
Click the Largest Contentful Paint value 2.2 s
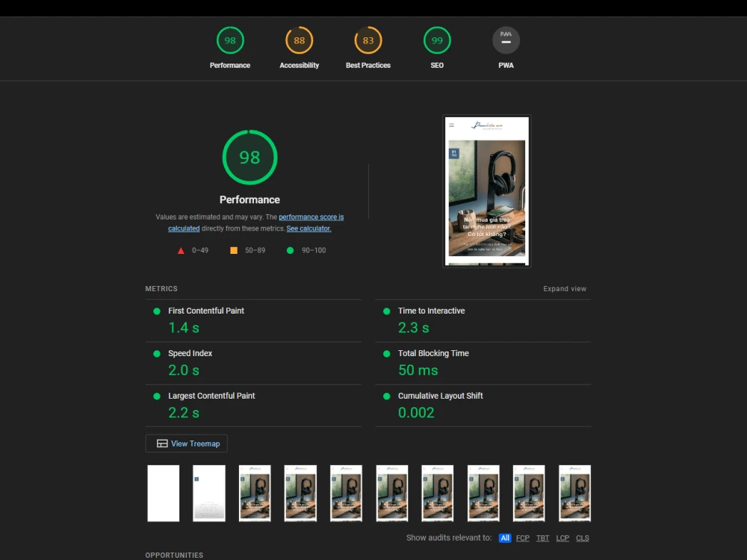184,412
